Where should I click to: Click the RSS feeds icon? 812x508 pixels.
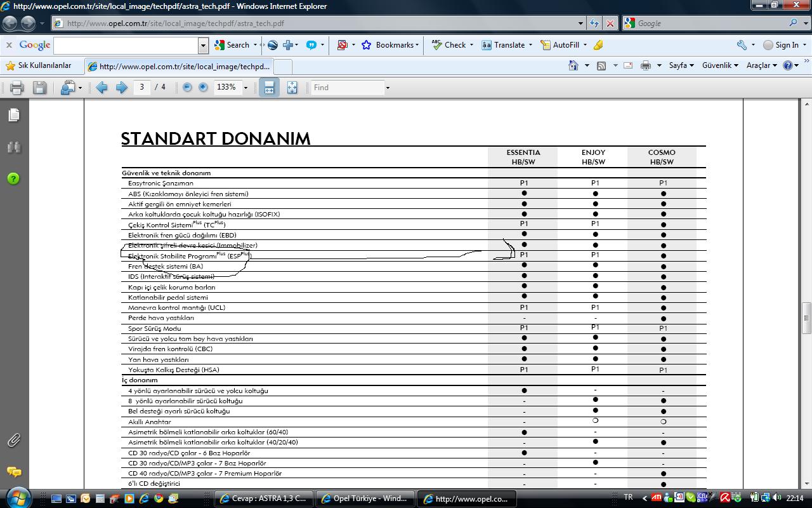click(601, 65)
